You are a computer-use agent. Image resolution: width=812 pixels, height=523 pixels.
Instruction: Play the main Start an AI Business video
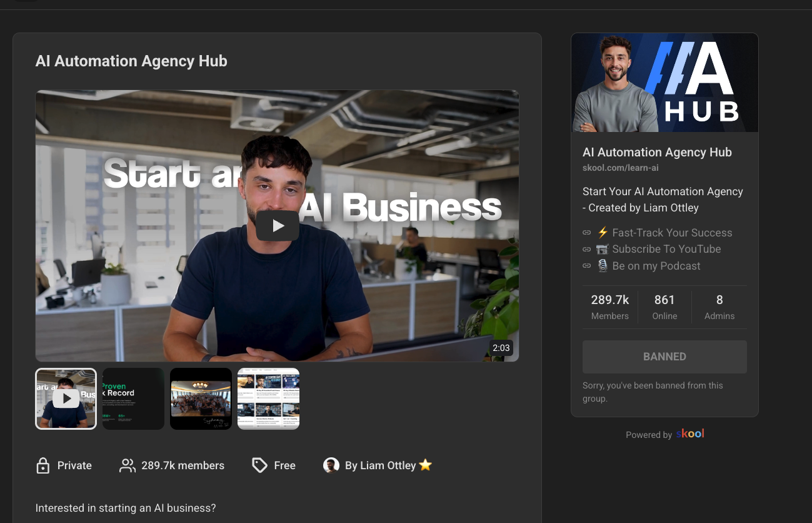point(278,226)
